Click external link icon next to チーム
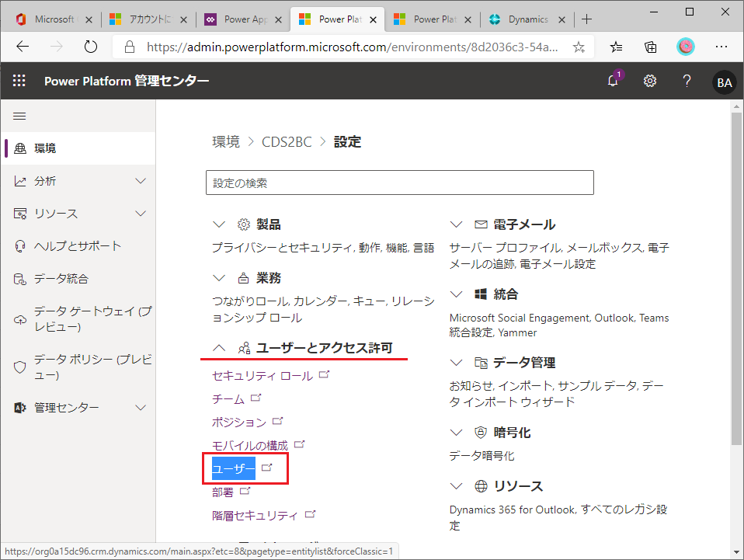744x560 pixels. point(256,398)
